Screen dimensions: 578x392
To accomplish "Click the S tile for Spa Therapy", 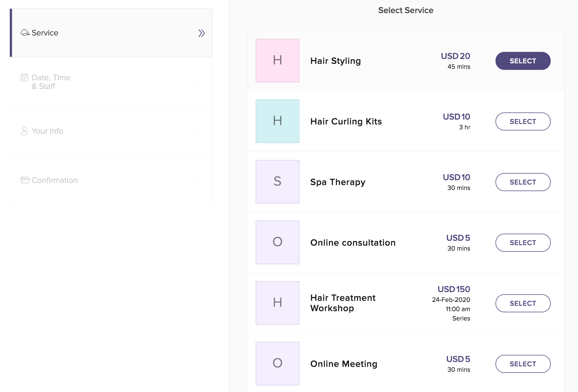I will click(277, 182).
